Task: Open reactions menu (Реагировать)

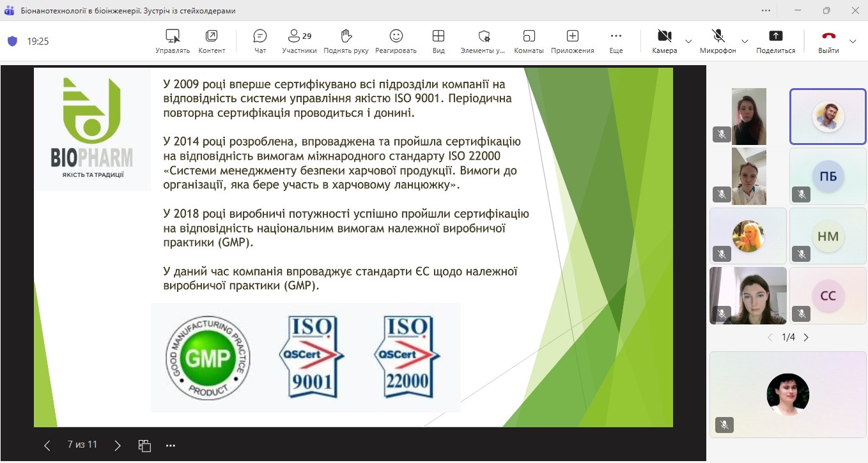Action: pyautogui.click(x=396, y=41)
